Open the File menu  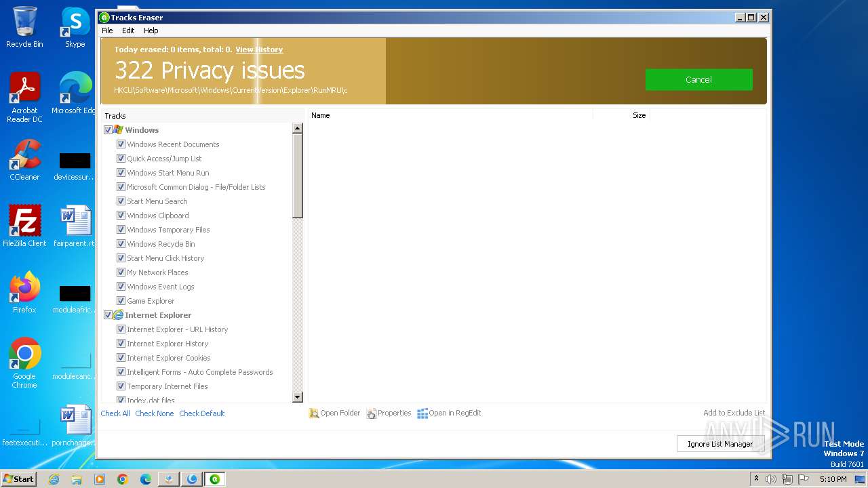[107, 30]
